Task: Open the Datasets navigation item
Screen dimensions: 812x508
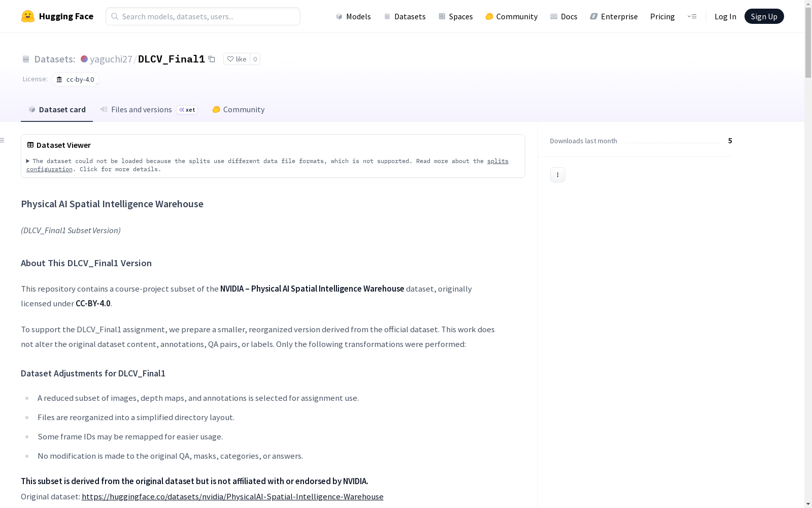Action: coord(405,16)
